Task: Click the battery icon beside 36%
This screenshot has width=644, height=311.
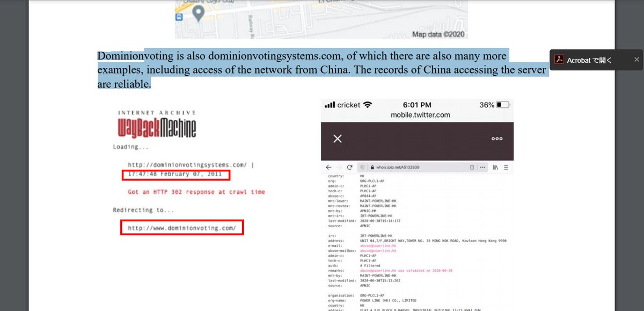Action: (x=503, y=105)
